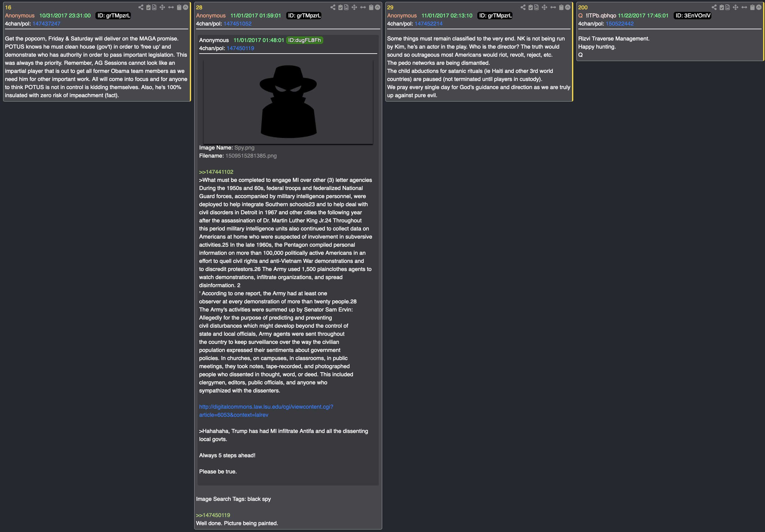765x532 pixels.
Task: Click timestamp 11/01/2017 01:48:01 in quoted post
Action: (258, 40)
